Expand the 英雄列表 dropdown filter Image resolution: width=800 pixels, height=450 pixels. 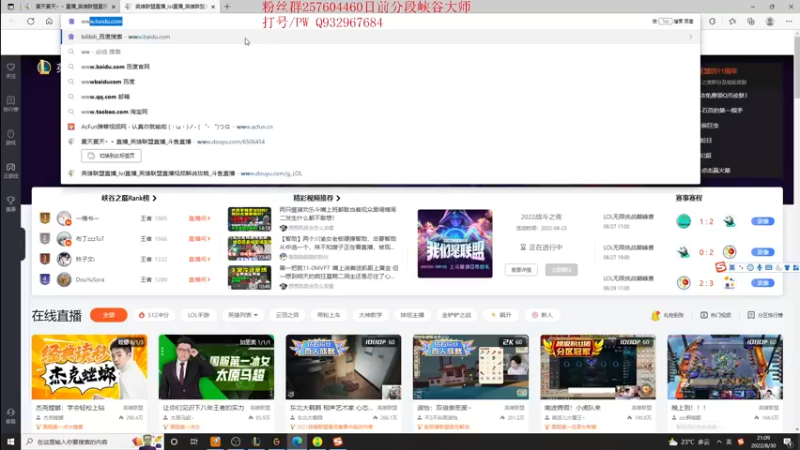pyautogui.click(x=242, y=315)
